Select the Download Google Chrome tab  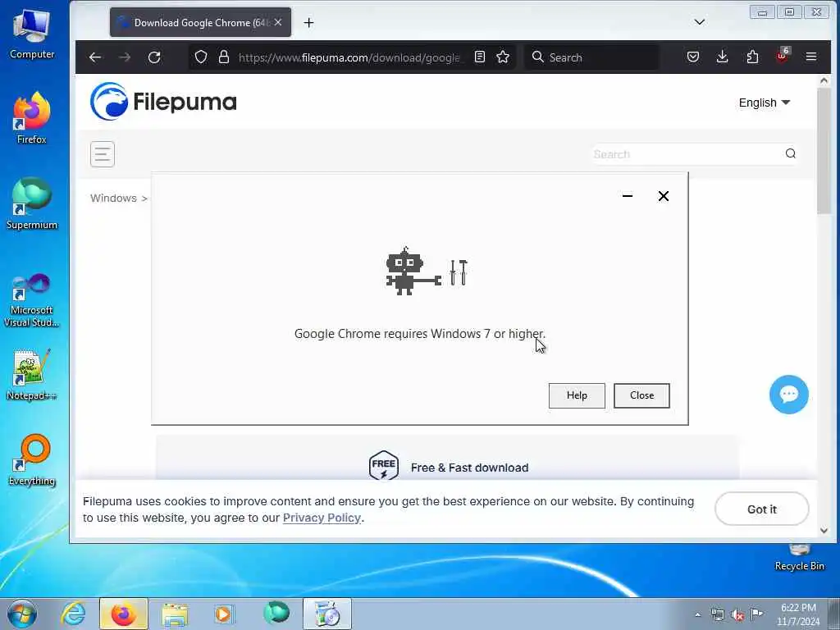click(200, 22)
